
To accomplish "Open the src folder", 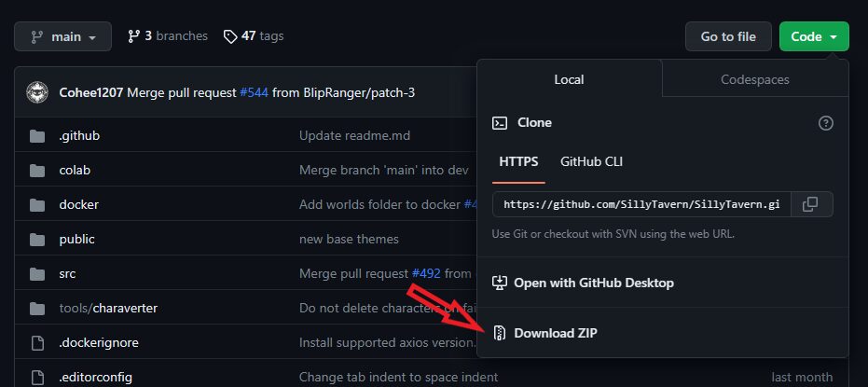I will [x=67, y=273].
